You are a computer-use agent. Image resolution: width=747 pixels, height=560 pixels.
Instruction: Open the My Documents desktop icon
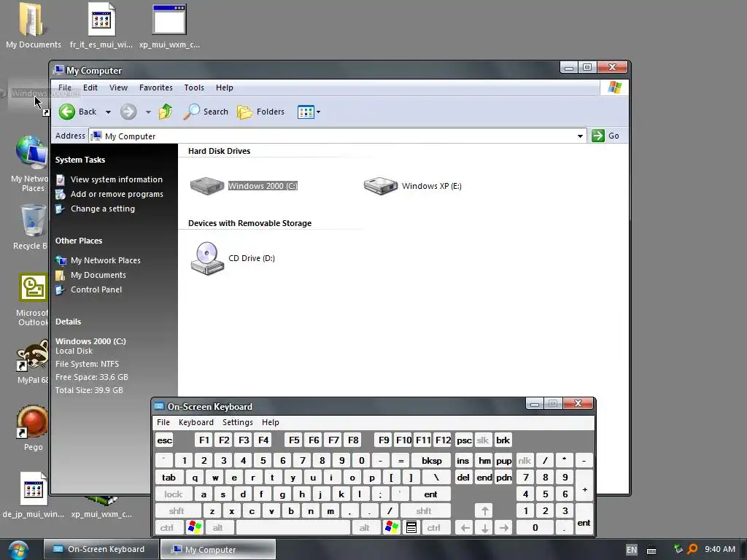[x=33, y=26]
